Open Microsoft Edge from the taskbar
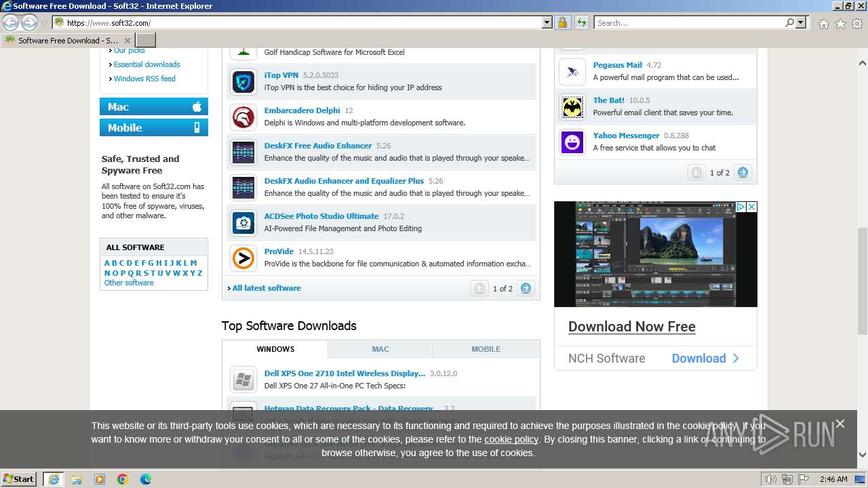This screenshot has height=488, width=868. point(146,479)
